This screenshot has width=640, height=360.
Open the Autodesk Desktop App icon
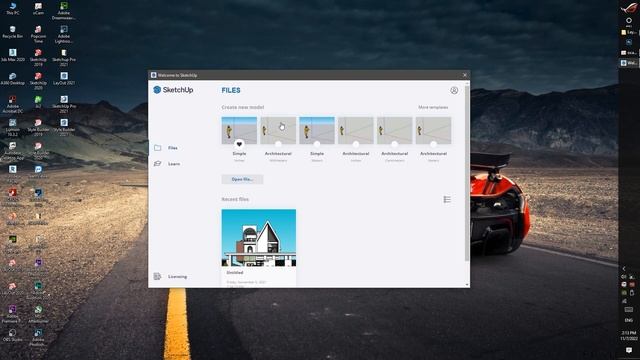pos(13,151)
